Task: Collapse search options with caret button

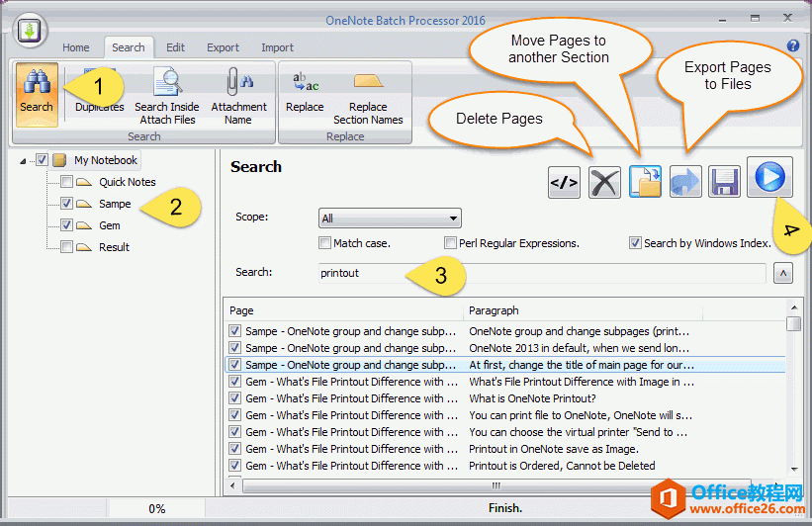Action: pyautogui.click(x=783, y=273)
